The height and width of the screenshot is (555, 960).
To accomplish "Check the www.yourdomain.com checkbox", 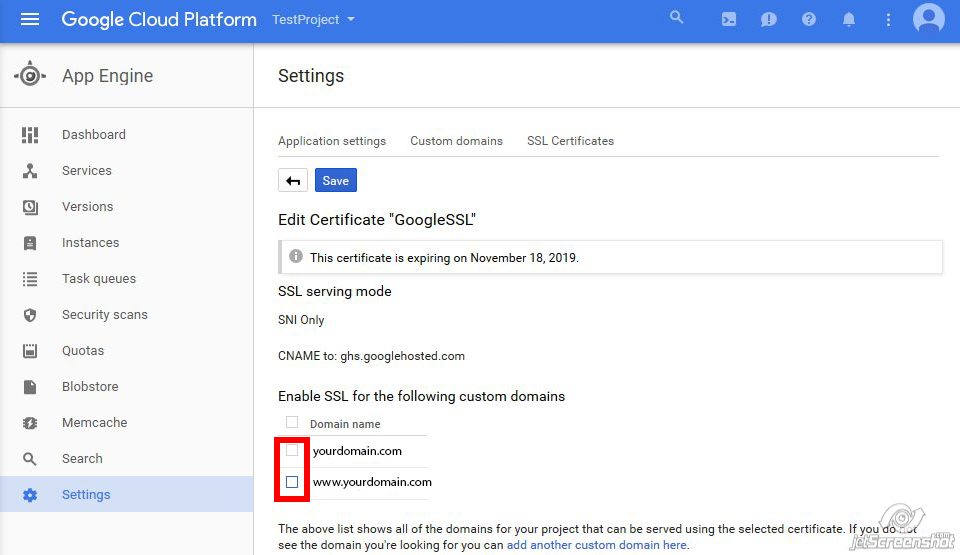I will point(292,482).
